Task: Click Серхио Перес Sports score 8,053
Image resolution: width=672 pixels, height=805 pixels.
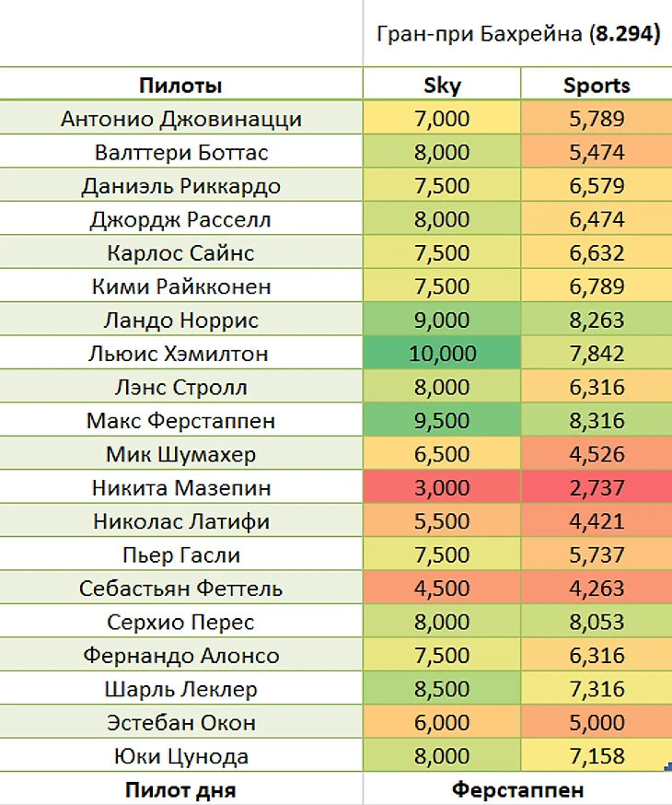Action: coord(597,622)
